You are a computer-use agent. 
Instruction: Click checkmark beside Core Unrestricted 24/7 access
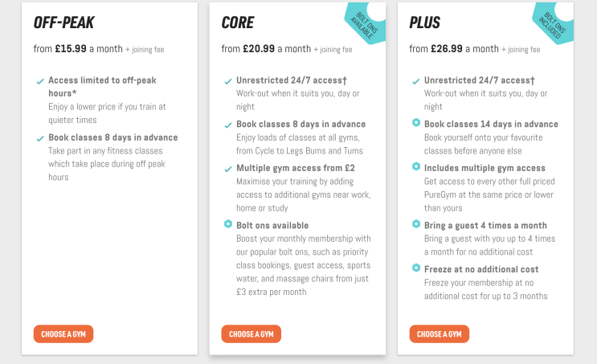[x=228, y=81]
